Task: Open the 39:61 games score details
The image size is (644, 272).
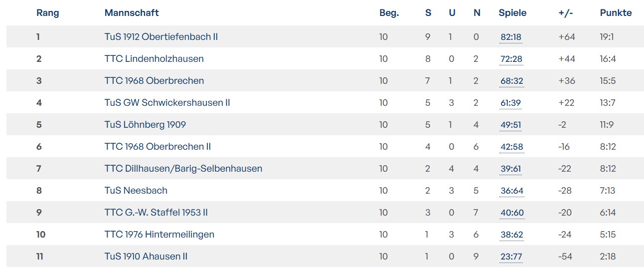Action: (510, 169)
